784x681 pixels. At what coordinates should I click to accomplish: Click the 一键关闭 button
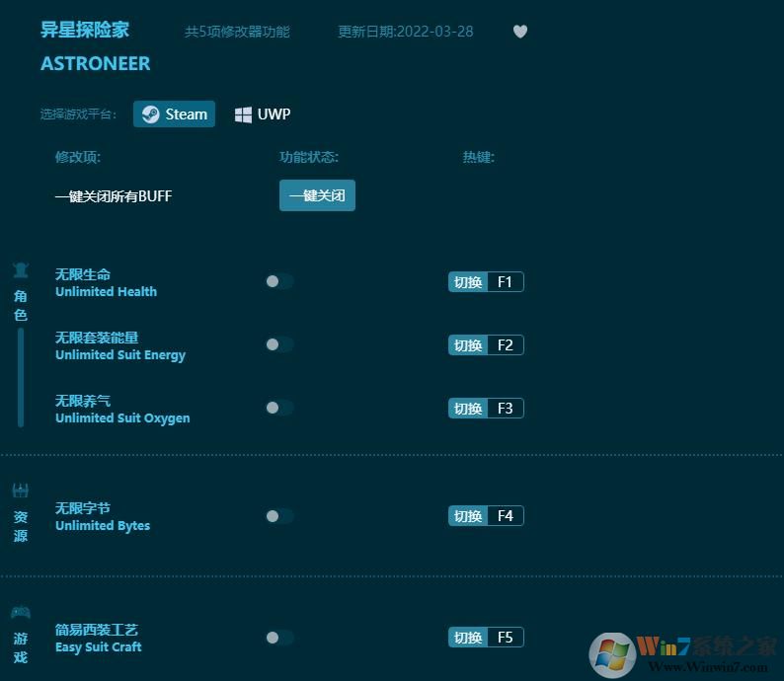pos(317,195)
